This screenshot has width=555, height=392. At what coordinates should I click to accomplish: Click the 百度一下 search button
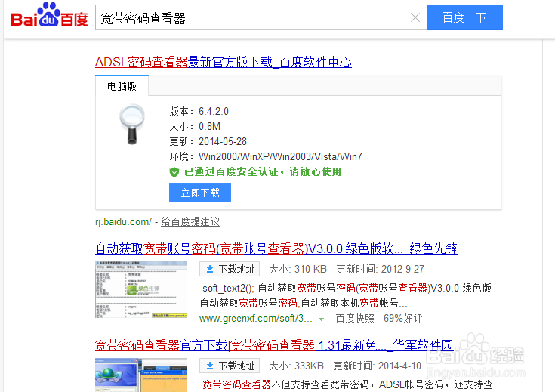click(464, 17)
